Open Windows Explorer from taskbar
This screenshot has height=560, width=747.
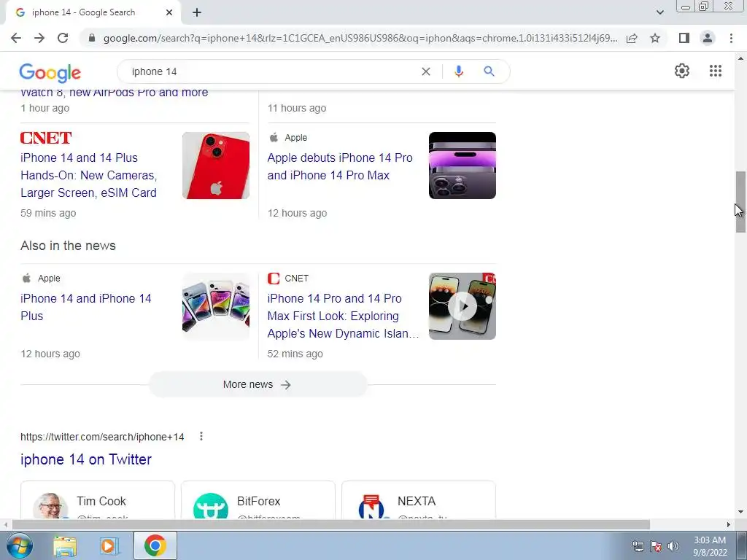pyautogui.click(x=65, y=545)
